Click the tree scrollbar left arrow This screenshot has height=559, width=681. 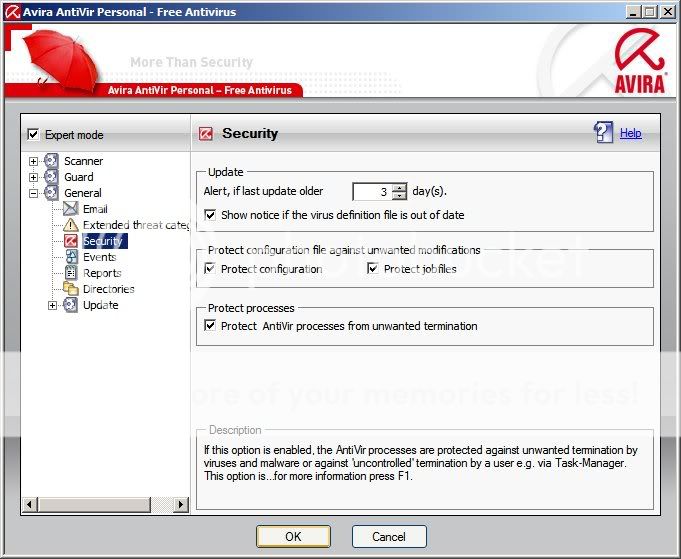pos(30,504)
